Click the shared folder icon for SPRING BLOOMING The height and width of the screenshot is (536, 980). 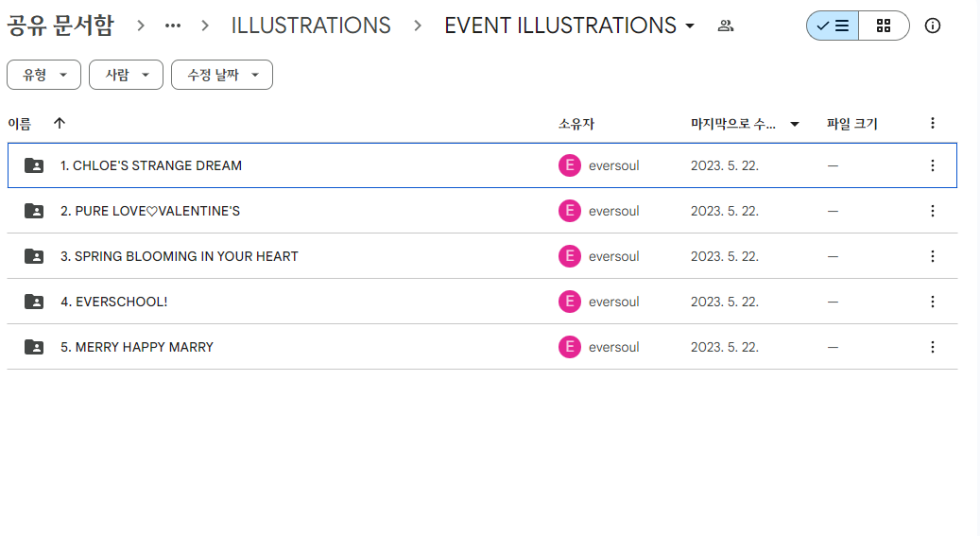[x=34, y=256]
